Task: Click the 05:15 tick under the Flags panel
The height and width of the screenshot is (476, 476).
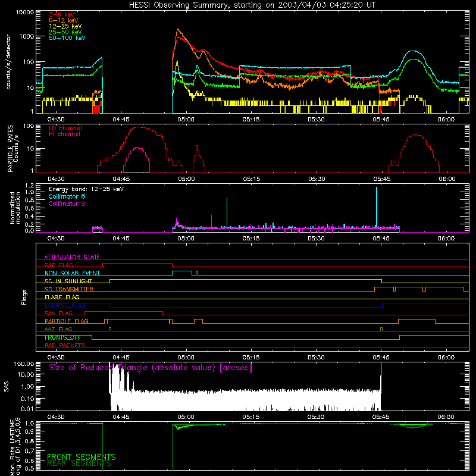Action: click(x=251, y=358)
